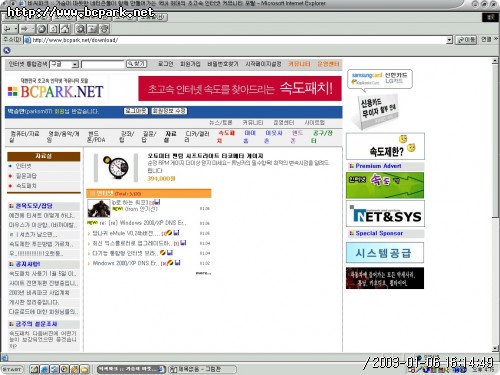The height and width of the screenshot is (375, 500).
Task: Click the floppy disk icon on the eMule row
Action: pyautogui.click(x=176, y=233)
